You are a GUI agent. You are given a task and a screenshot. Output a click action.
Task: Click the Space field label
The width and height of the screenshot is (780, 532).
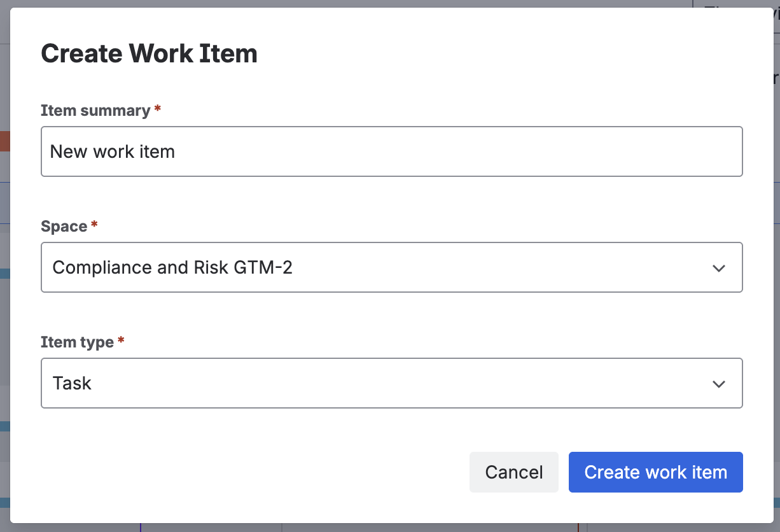point(64,227)
